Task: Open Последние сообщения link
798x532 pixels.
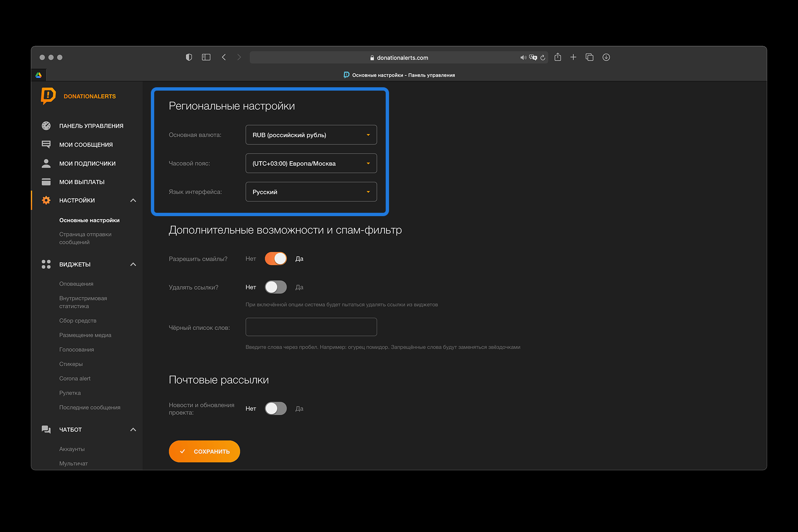Action: pos(90,407)
